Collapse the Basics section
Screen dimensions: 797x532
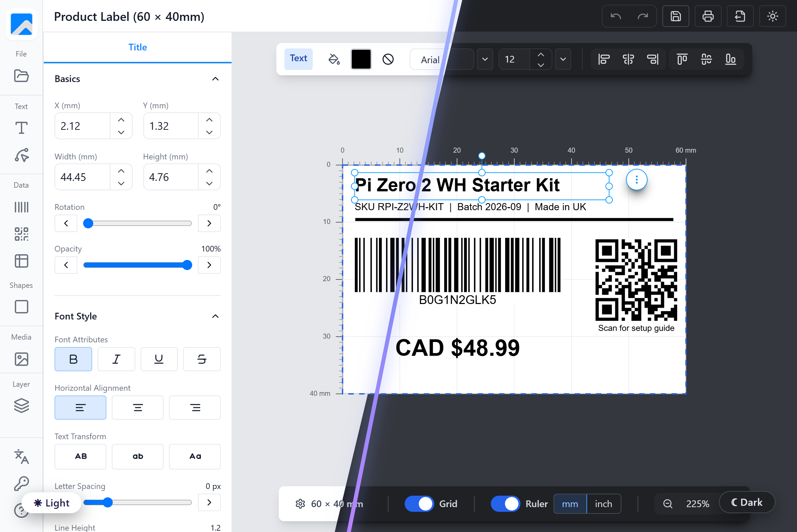pyautogui.click(x=215, y=79)
